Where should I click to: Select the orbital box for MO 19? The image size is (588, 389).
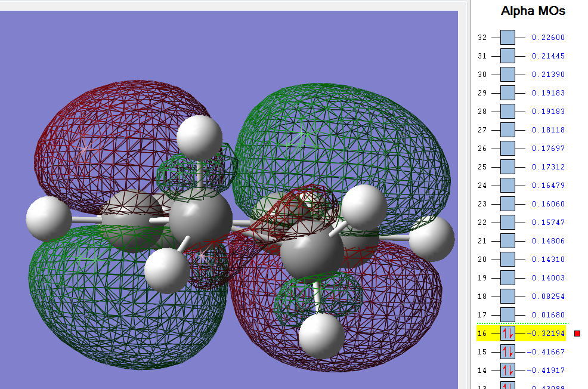click(507, 278)
